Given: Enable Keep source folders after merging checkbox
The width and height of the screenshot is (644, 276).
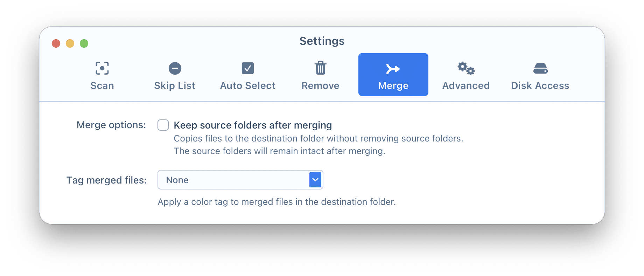Looking at the screenshot, I should (x=163, y=125).
